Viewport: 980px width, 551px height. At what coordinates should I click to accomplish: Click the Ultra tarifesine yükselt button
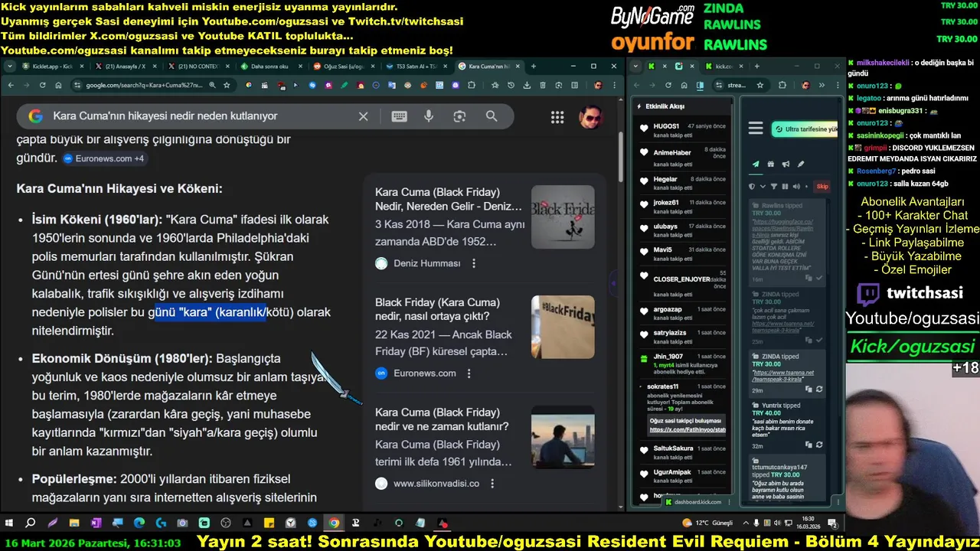point(805,129)
